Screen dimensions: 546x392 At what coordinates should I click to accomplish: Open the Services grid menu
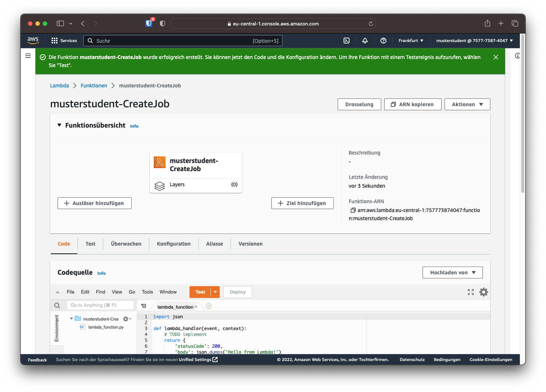pos(64,41)
